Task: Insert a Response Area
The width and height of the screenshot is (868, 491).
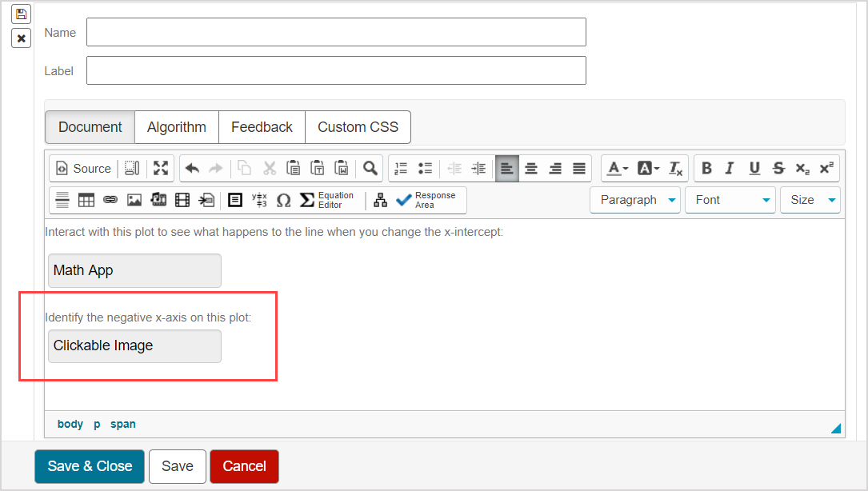Action: tap(426, 200)
